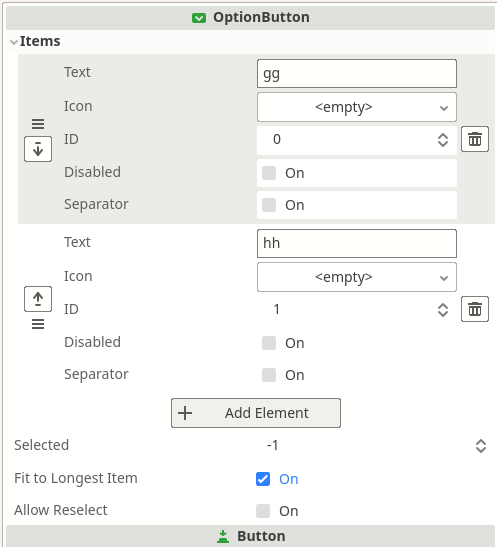The height and width of the screenshot is (547, 497).
Task: Click the Selected value spinner arrows
Action: click(x=481, y=446)
